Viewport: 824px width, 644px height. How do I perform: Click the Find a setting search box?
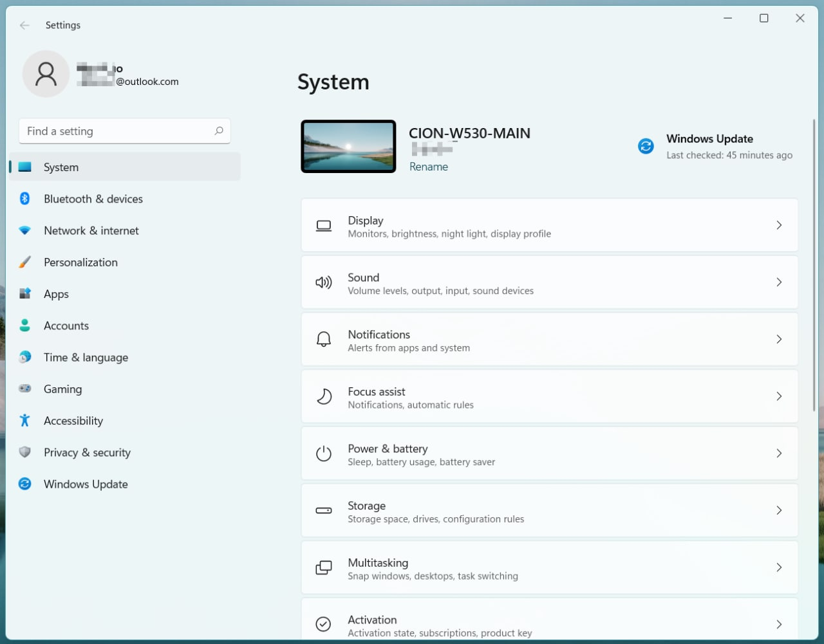pos(119,131)
